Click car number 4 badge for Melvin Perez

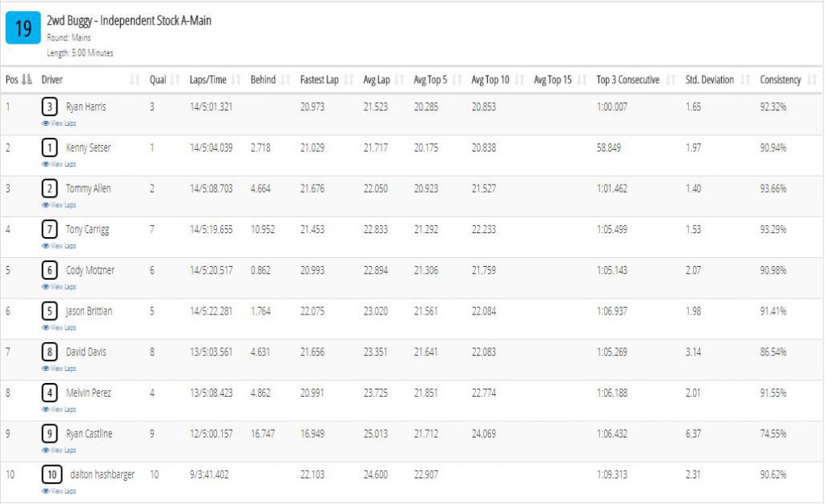point(49,393)
